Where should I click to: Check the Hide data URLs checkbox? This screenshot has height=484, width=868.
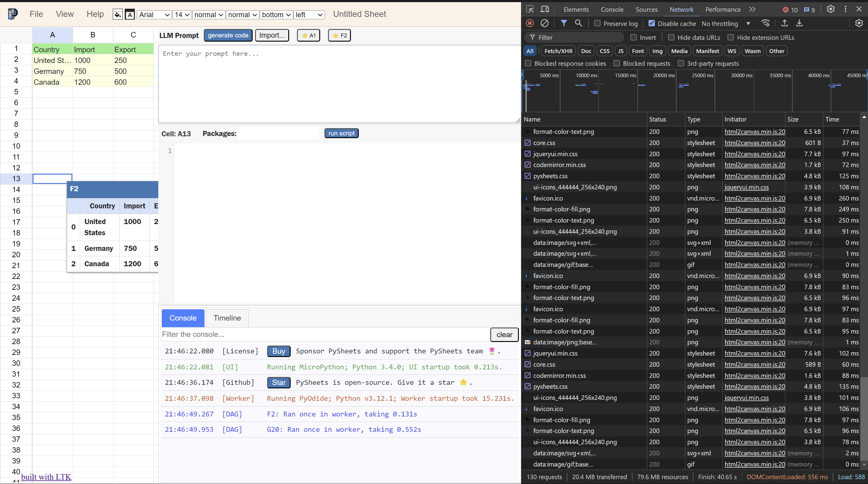671,37
